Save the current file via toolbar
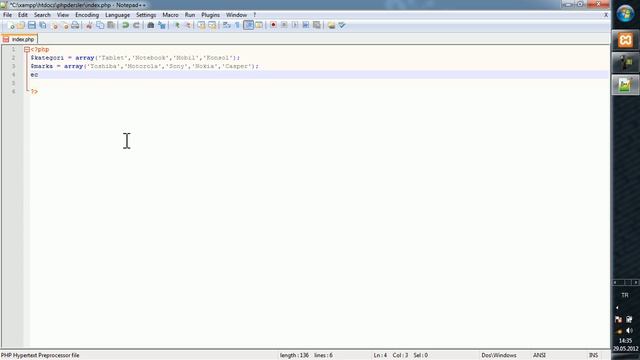This screenshot has height=360, width=640. (31, 25)
